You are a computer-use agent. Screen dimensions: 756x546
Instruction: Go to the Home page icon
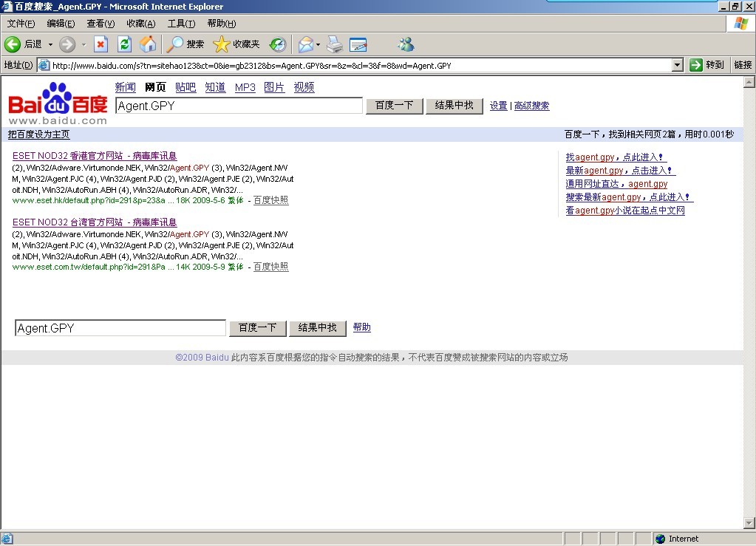pos(148,44)
